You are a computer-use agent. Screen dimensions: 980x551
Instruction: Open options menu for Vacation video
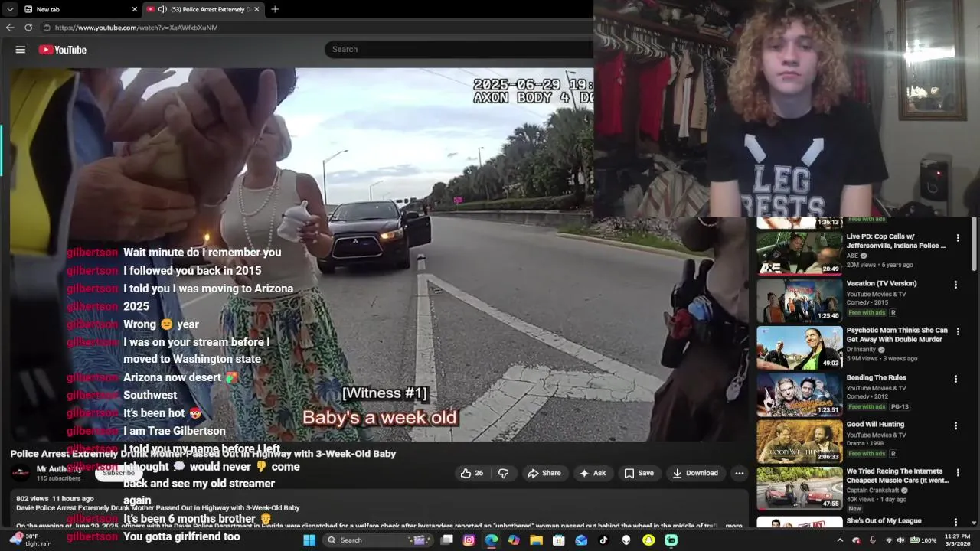pyautogui.click(x=955, y=285)
